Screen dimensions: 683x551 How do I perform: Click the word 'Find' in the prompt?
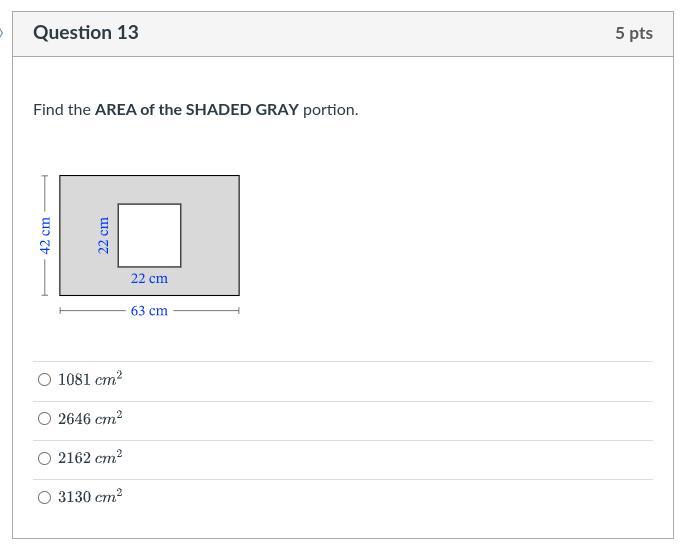[x=48, y=110]
